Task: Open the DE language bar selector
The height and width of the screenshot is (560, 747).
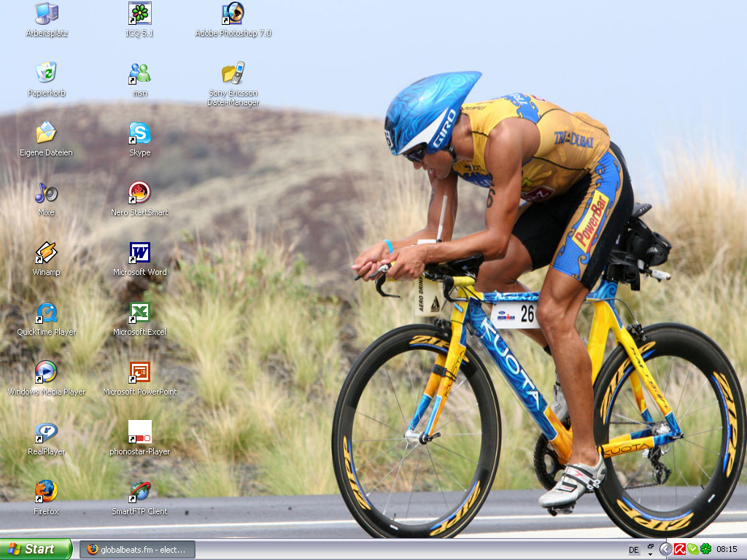Action: click(634, 550)
